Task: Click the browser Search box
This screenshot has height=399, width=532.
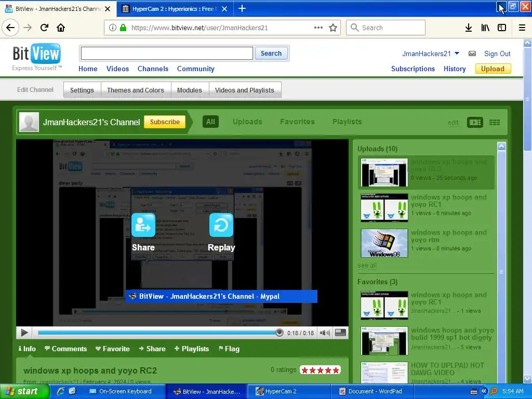Action: tap(386, 28)
